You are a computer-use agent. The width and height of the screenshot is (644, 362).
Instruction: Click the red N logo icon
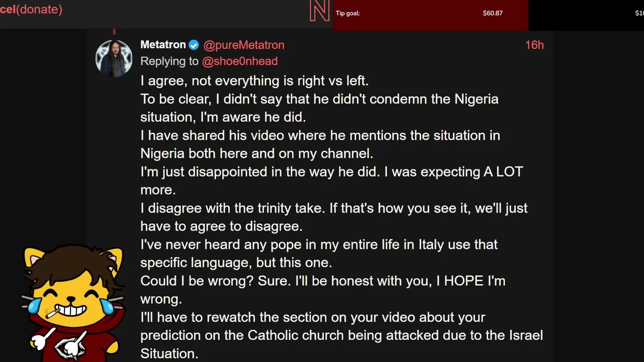pyautogui.click(x=319, y=11)
